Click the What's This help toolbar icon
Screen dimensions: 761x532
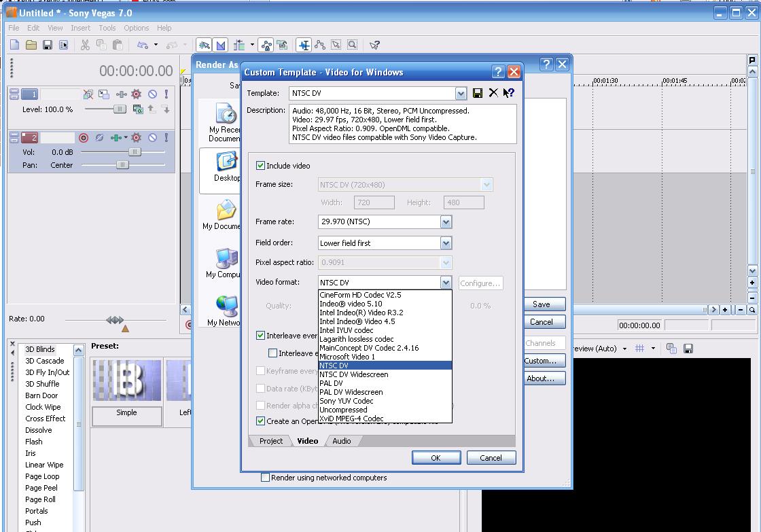click(x=374, y=45)
